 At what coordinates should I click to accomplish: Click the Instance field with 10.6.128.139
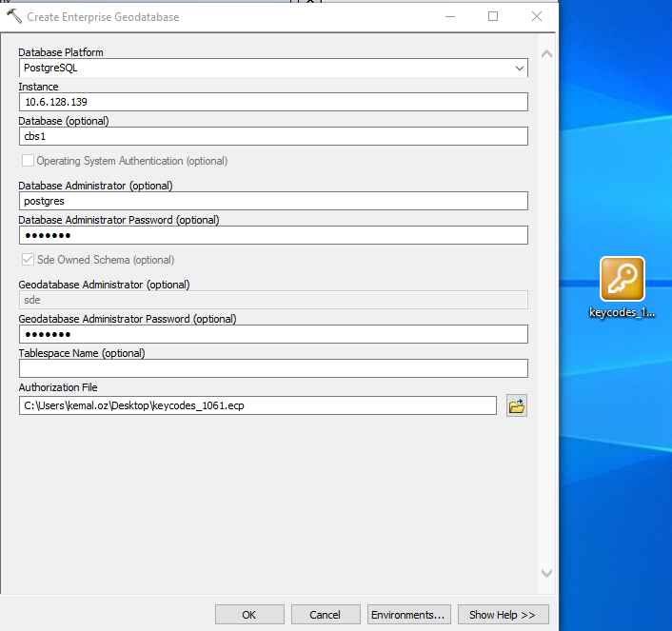pos(273,102)
